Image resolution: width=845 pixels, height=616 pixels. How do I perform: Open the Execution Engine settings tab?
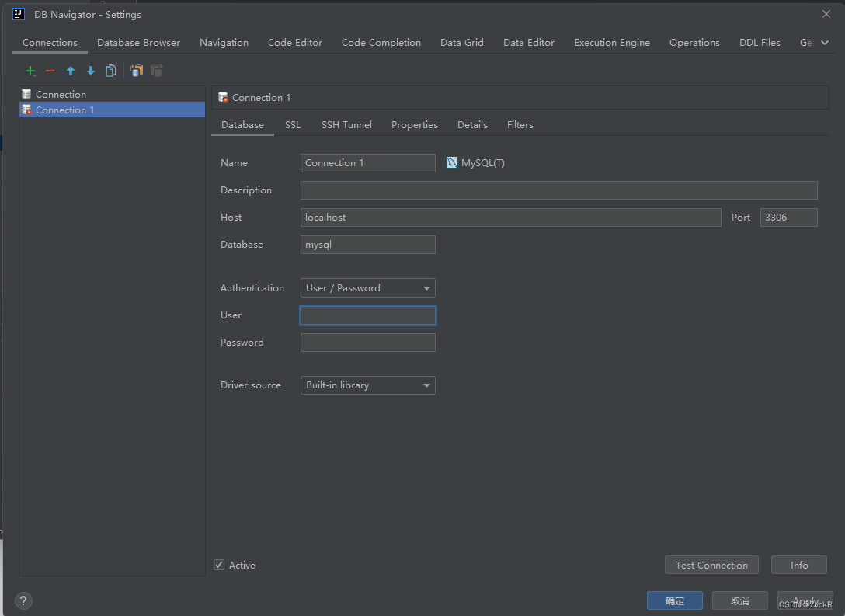[x=612, y=43]
